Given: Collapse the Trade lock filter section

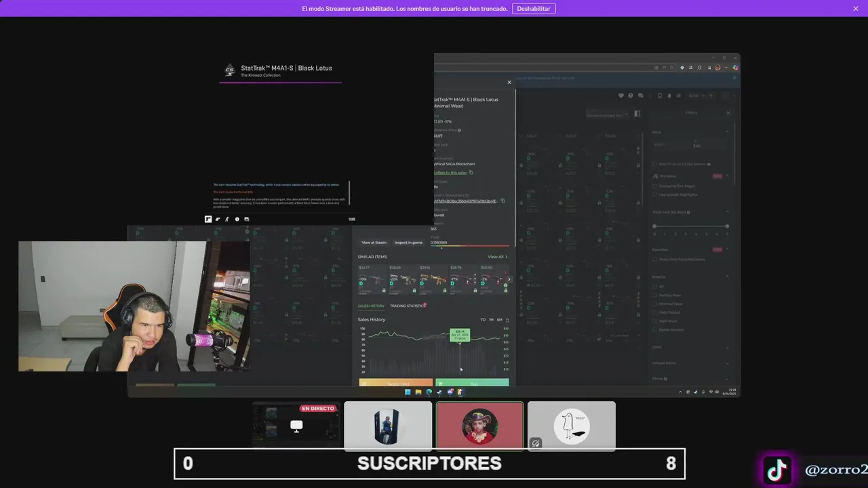Looking at the screenshot, I should (727, 212).
